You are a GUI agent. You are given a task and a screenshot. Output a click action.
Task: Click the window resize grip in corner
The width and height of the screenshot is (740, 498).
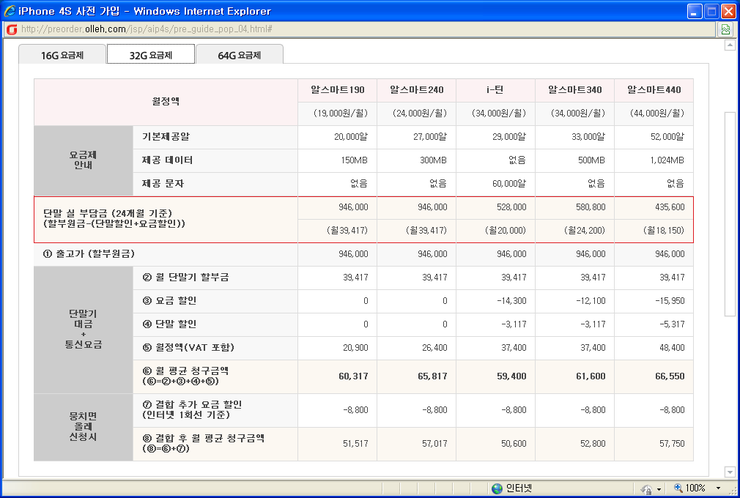pos(733,491)
